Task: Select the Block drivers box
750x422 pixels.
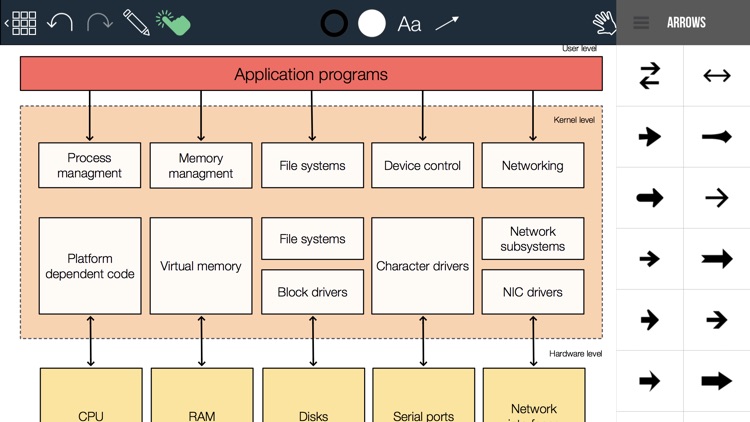Action: pos(312,292)
